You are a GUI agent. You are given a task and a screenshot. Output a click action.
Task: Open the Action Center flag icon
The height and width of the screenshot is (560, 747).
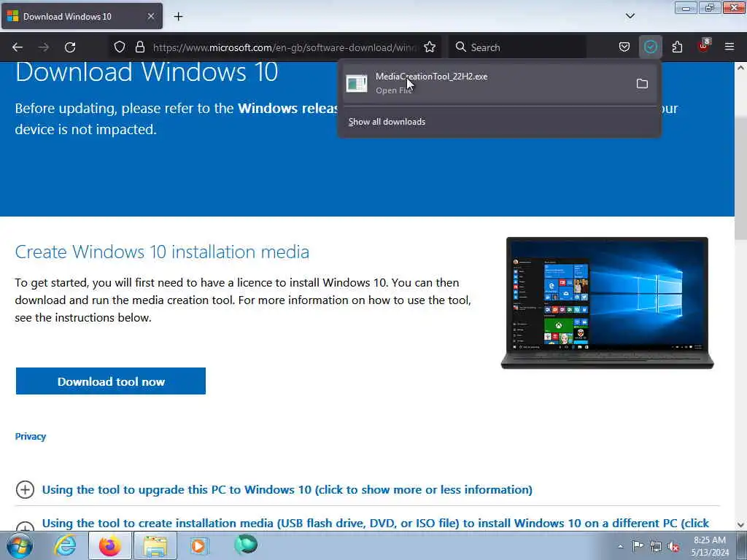tap(638, 546)
